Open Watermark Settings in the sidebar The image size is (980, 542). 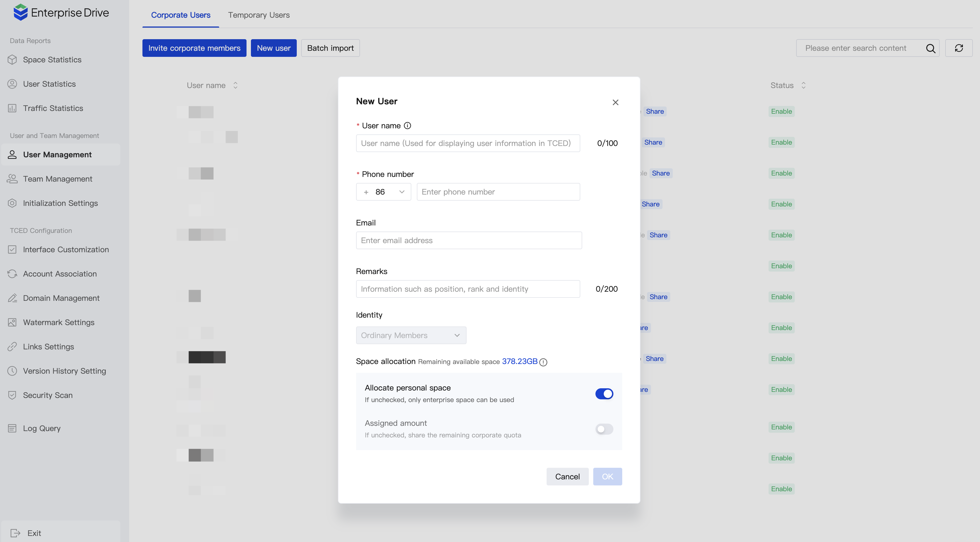click(59, 322)
